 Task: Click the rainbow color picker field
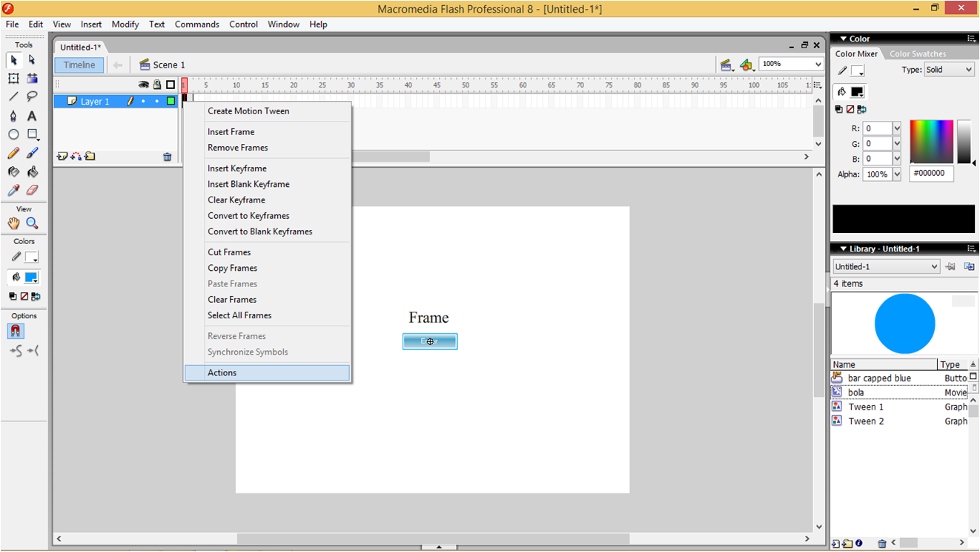[x=932, y=142]
